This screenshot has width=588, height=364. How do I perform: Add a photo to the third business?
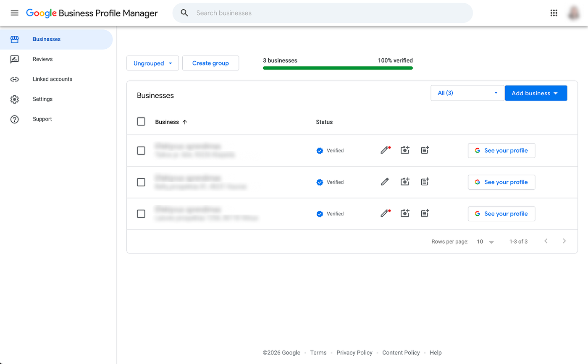click(405, 214)
